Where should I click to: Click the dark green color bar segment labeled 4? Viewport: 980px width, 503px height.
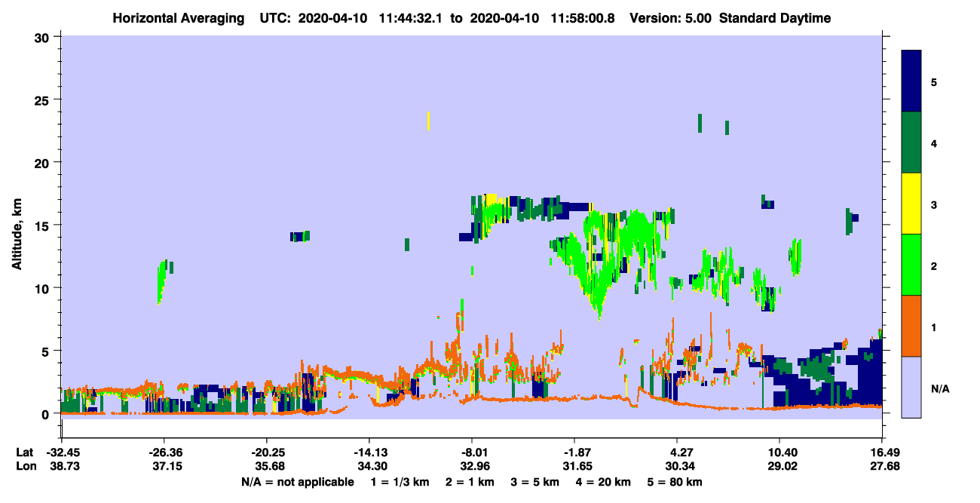pos(911,143)
